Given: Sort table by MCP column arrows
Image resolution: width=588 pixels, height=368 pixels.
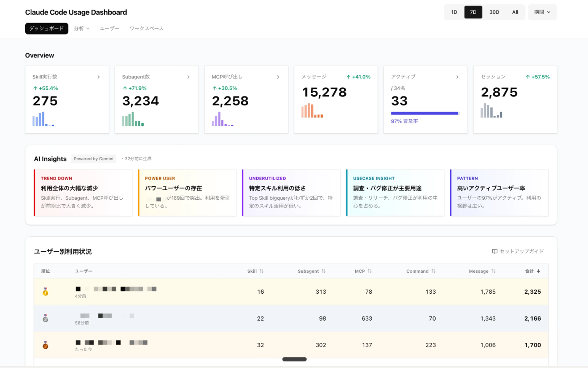Looking at the screenshot, I should (x=370, y=271).
